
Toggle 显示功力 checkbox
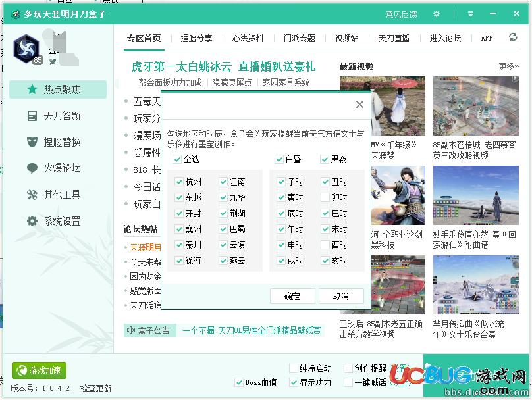pyautogui.click(x=294, y=382)
